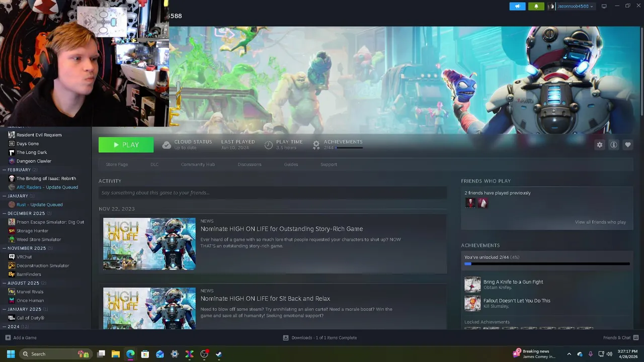This screenshot has height=362, width=644.
Task: Click the BarnFinders BF icon
Action: point(12,274)
